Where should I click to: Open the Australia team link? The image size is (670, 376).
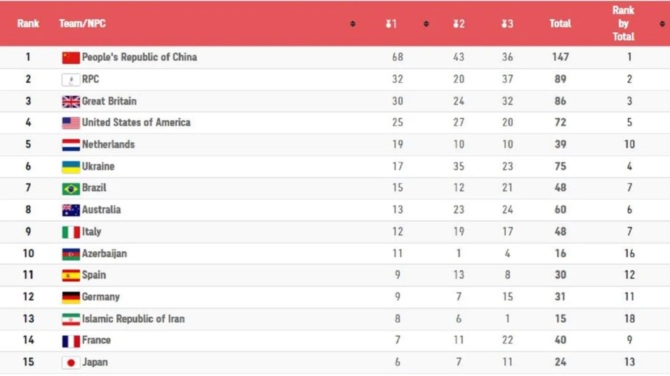[101, 210]
